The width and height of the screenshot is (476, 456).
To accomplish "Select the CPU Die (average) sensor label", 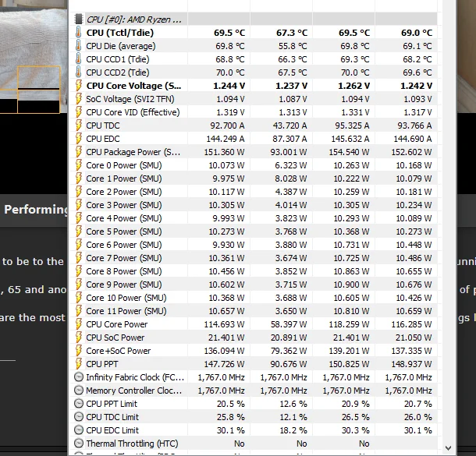I will tap(121, 46).
